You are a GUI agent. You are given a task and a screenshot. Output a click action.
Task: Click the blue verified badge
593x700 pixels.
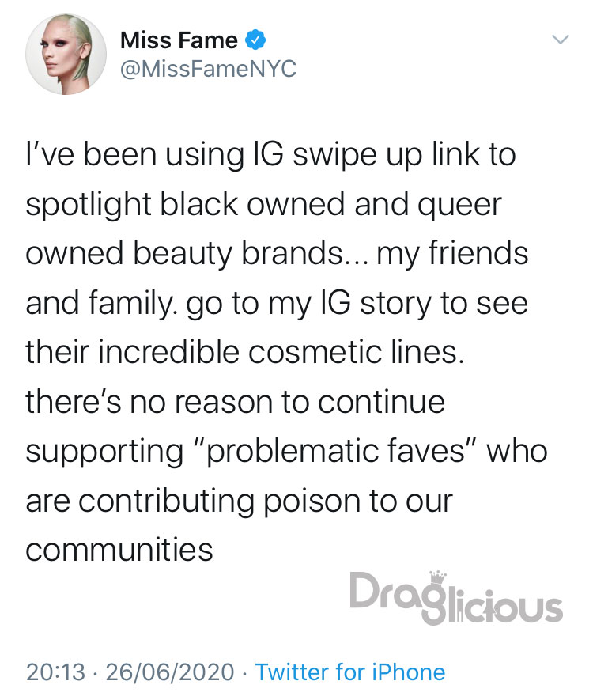coord(255,40)
